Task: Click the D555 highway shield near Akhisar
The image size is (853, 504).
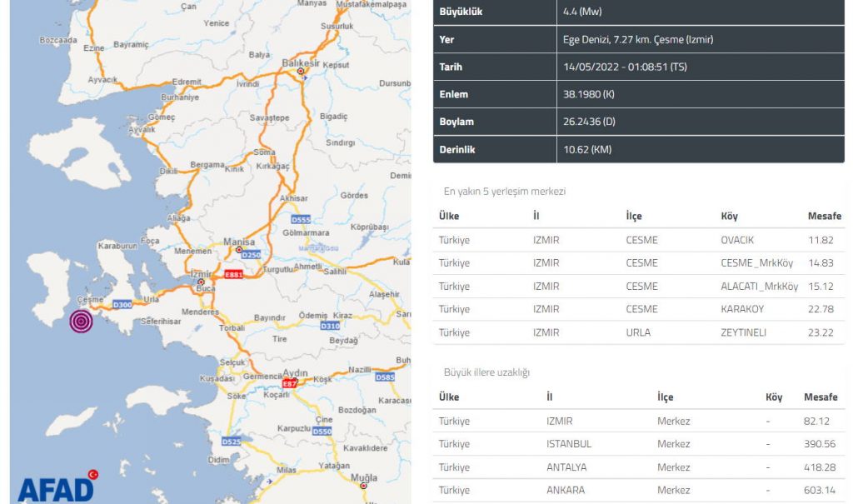Action: [x=301, y=219]
